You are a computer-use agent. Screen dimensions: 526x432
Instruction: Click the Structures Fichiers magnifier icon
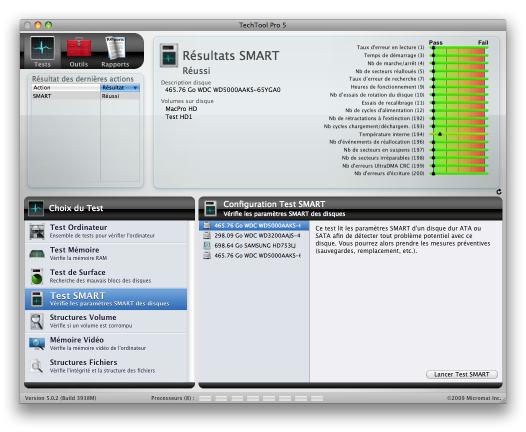(x=37, y=366)
